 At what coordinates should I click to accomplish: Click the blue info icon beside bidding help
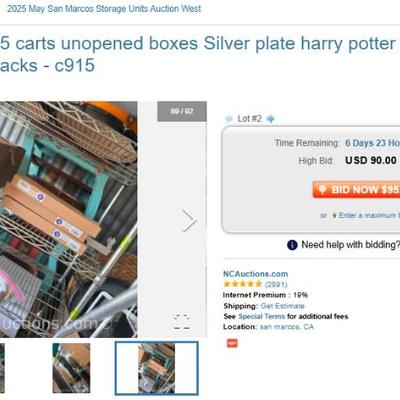(292, 245)
